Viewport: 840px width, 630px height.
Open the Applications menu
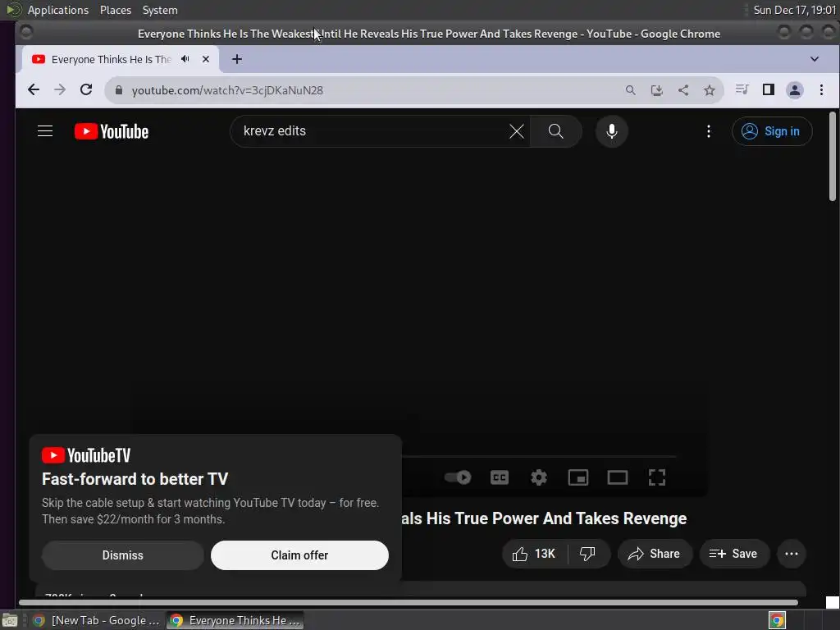tap(58, 10)
